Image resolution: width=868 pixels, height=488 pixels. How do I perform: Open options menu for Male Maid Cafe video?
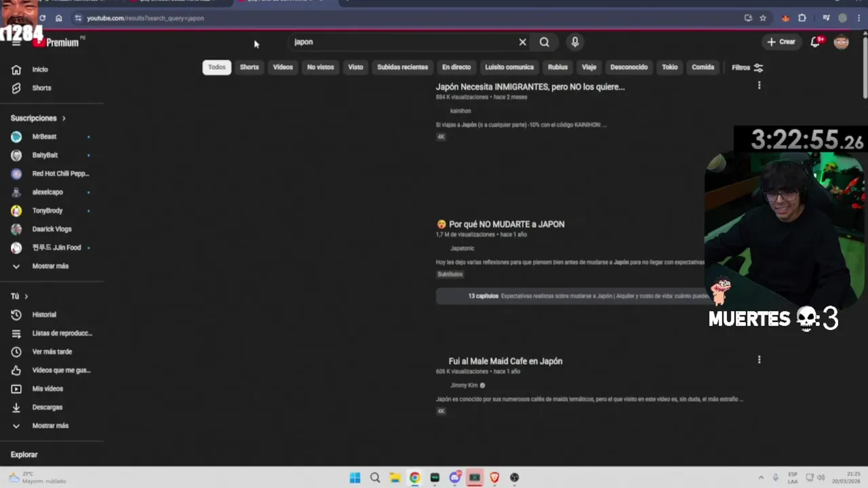pyautogui.click(x=759, y=360)
